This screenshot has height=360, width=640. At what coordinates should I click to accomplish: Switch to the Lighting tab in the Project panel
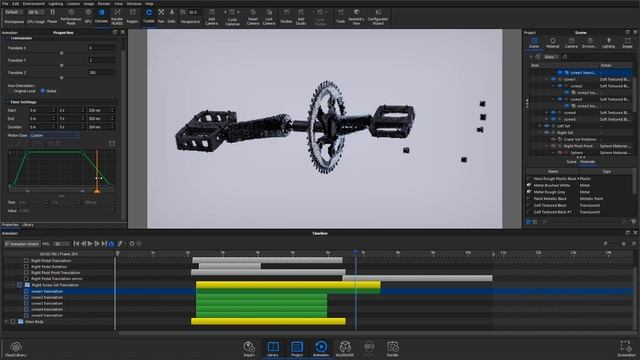point(608,42)
